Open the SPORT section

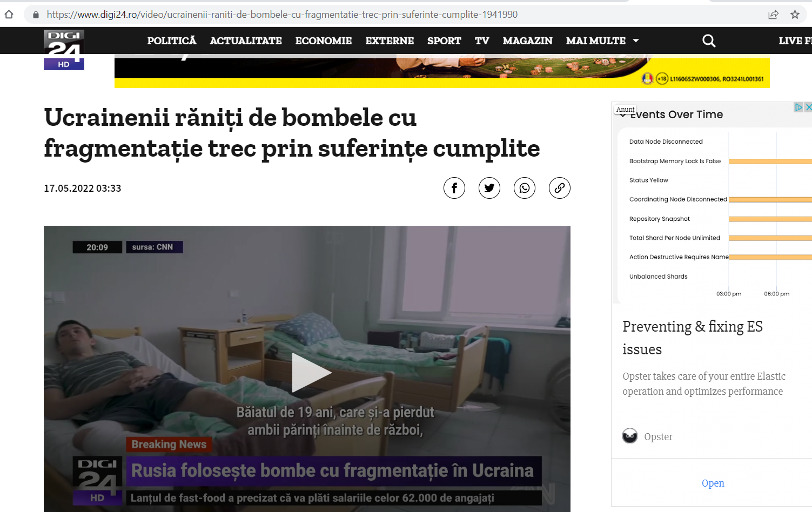tap(444, 41)
